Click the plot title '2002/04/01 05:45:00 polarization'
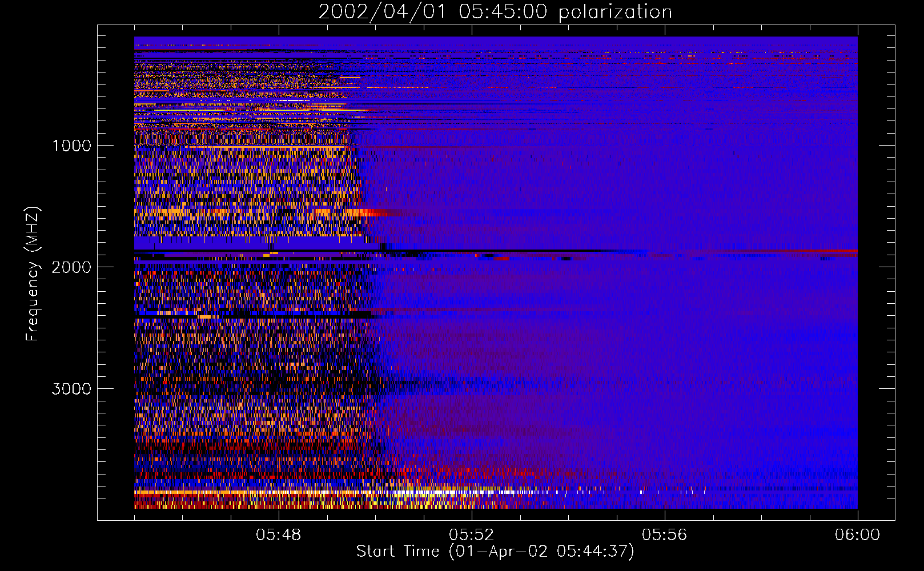Image resolution: width=924 pixels, height=571 pixels. [x=495, y=12]
